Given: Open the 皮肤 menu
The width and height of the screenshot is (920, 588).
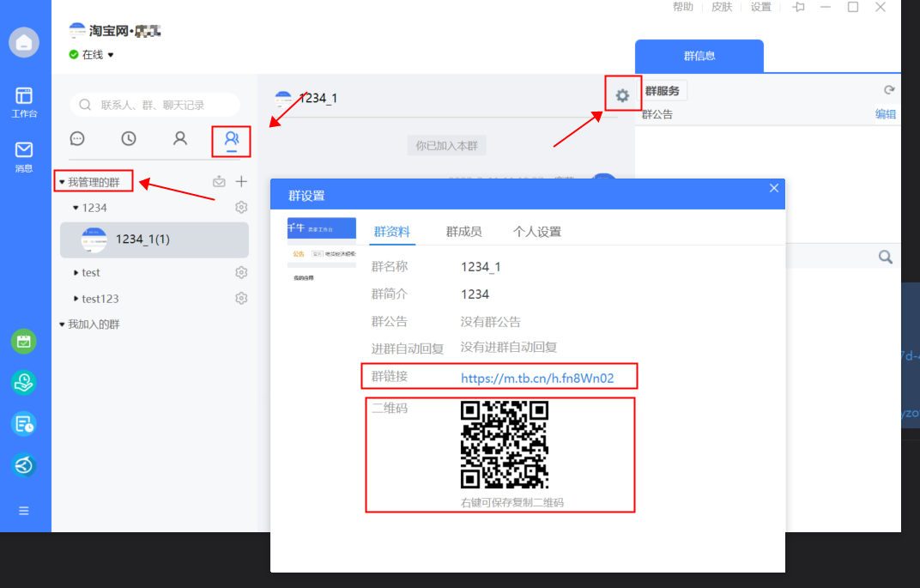Looking at the screenshot, I should pos(722,7).
